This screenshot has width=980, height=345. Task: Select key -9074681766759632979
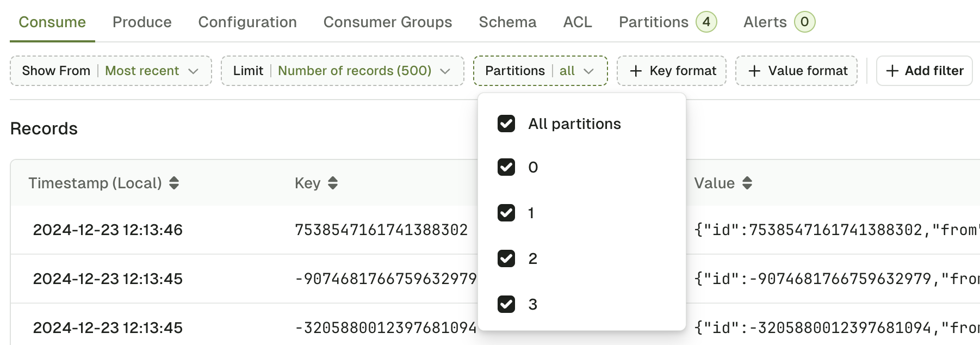point(386,279)
